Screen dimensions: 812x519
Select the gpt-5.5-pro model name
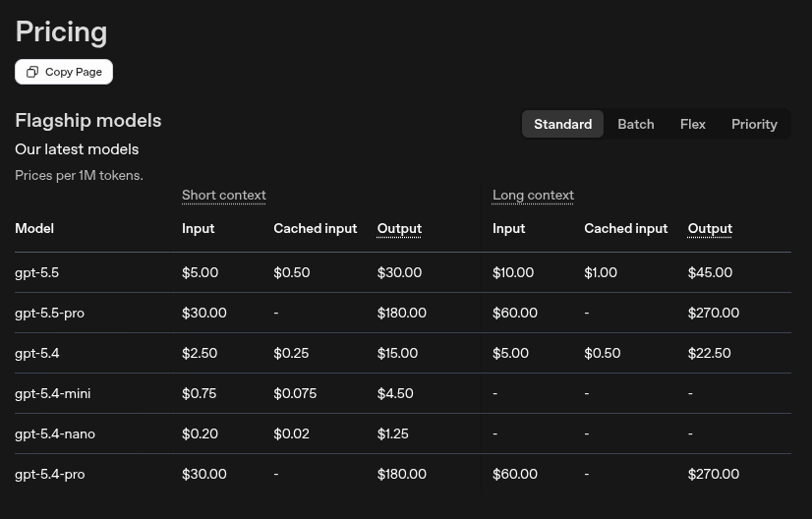[50, 314]
